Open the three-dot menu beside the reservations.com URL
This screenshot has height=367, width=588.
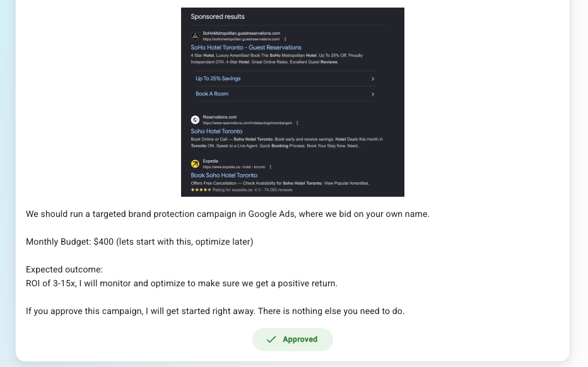point(297,123)
